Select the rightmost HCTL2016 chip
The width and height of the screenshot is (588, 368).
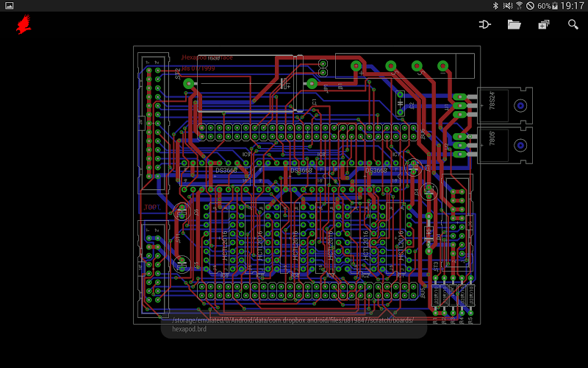click(396, 238)
